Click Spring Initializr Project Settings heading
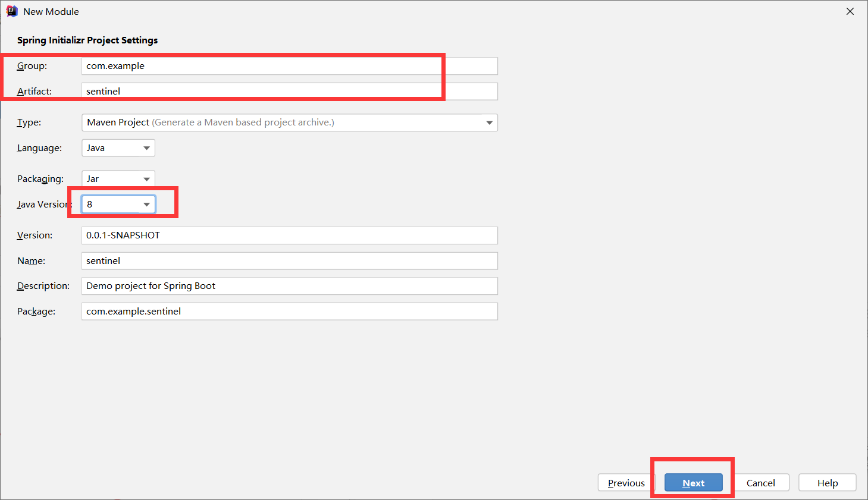The width and height of the screenshot is (868, 500). point(87,40)
